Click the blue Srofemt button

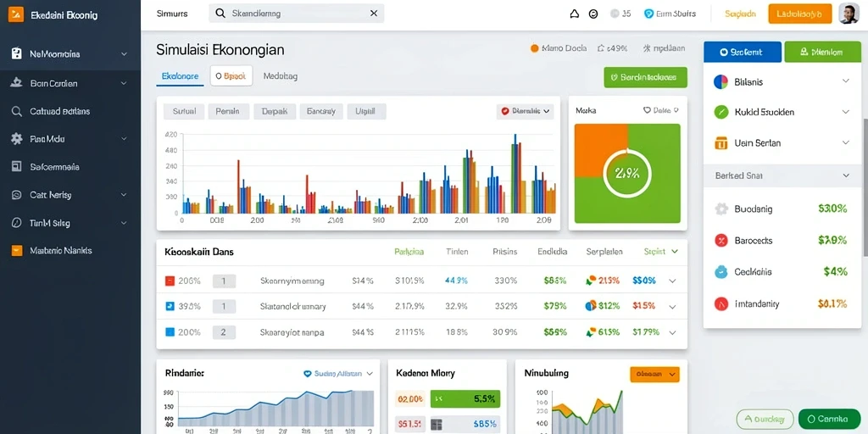click(x=743, y=52)
